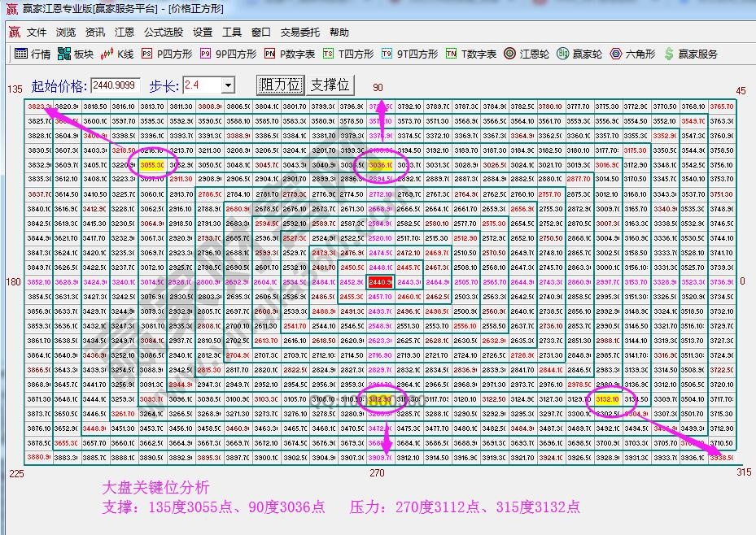Click the 起始价格 input field
The image size is (756, 535).
pos(116,85)
